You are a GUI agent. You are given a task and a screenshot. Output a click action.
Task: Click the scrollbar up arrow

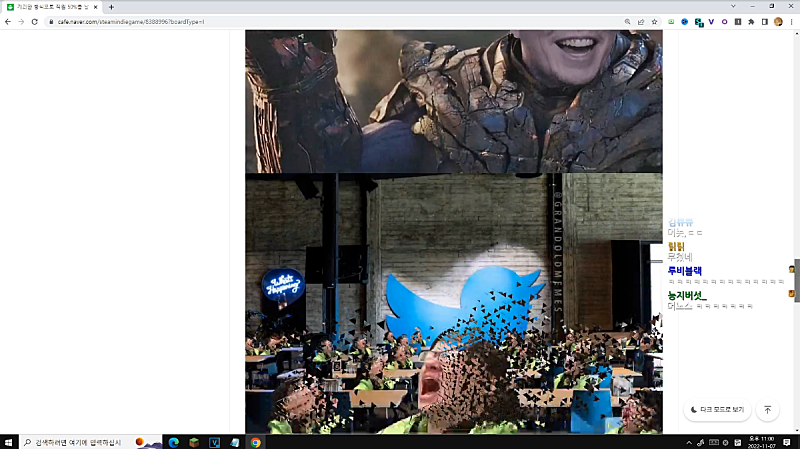[x=796, y=33]
